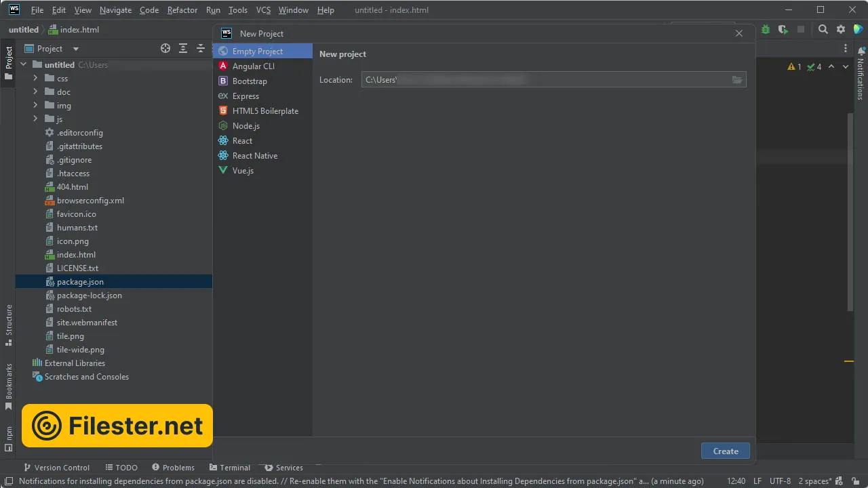Click the Create button
The height and width of the screenshot is (488, 868).
(725, 451)
